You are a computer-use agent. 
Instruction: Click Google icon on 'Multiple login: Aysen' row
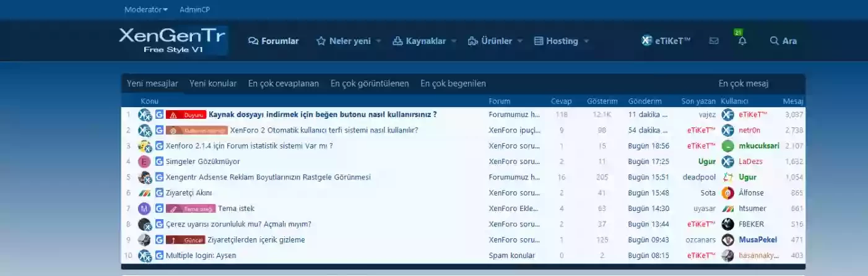pyautogui.click(x=159, y=256)
